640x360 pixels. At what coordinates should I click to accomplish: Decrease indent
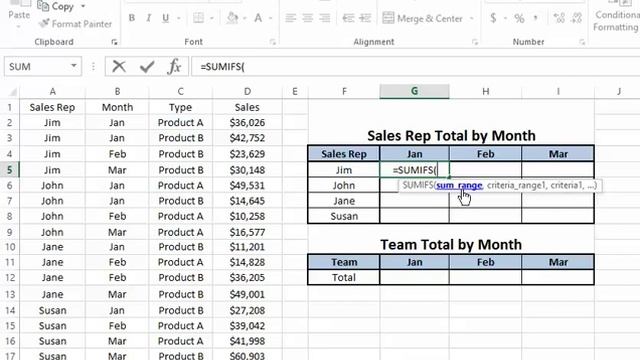(348, 18)
